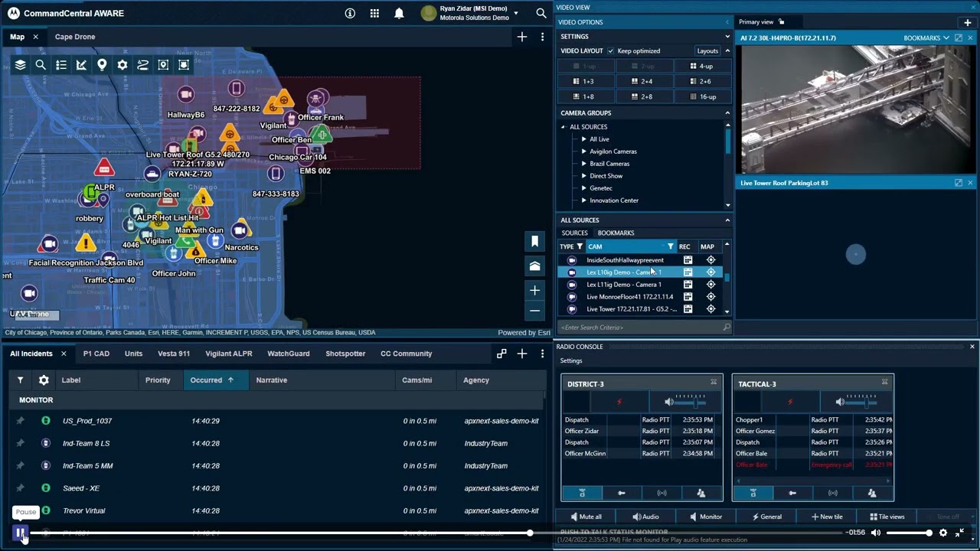Zoom out on the map
Viewport: 980px width, 551px height.
tap(534, 311)
